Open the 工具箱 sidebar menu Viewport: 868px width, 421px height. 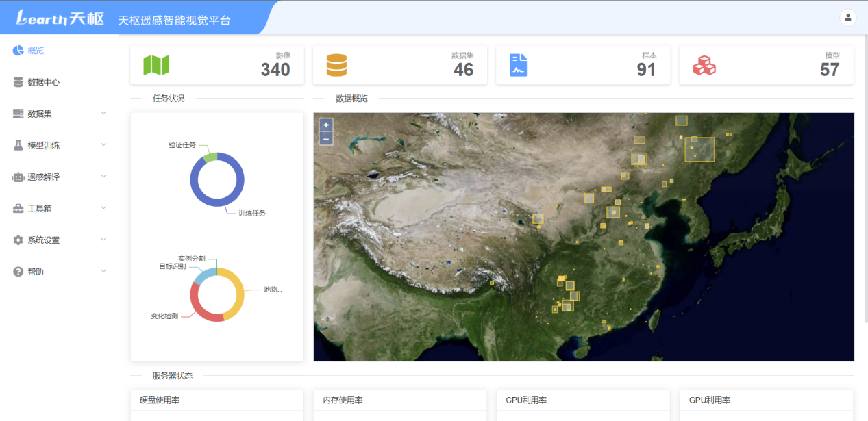click(x=59, y=208)
